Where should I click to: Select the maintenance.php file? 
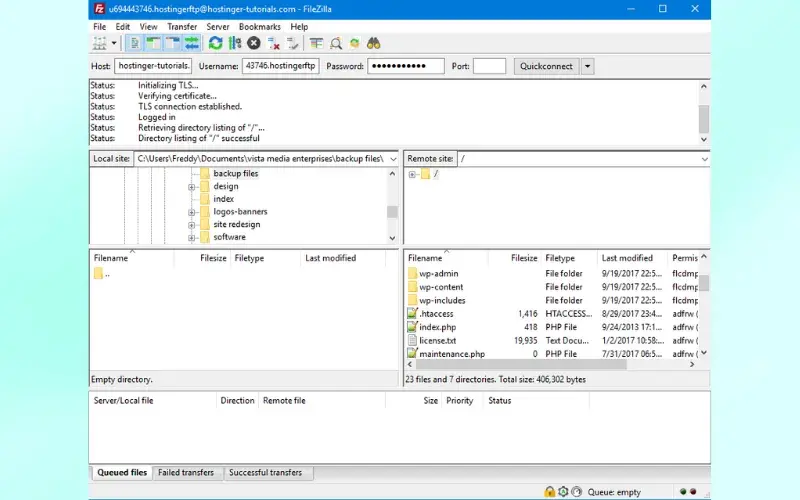click(452, 354)
